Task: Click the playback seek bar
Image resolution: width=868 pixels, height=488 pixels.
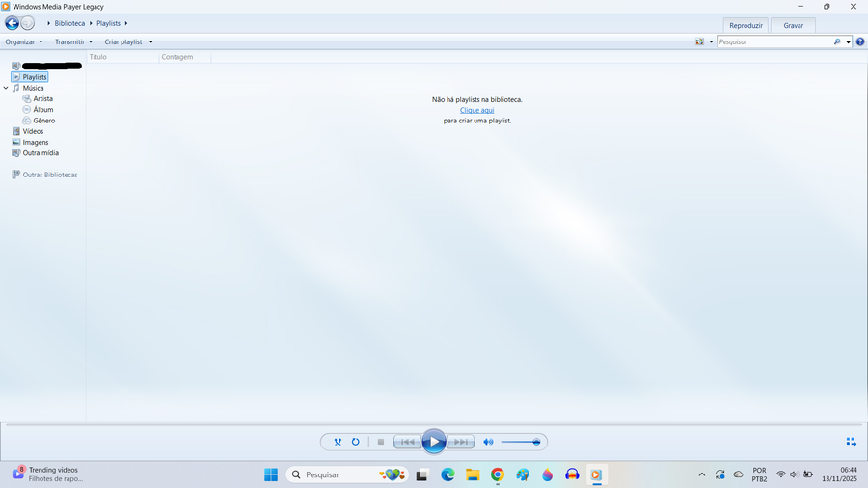Action: [x=434, y=425]
